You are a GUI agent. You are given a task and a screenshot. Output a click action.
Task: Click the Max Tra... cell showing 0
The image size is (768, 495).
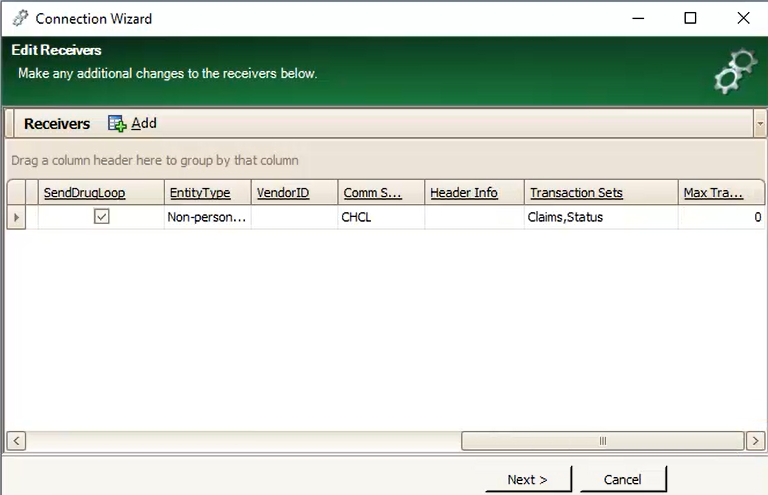(721, 217)
